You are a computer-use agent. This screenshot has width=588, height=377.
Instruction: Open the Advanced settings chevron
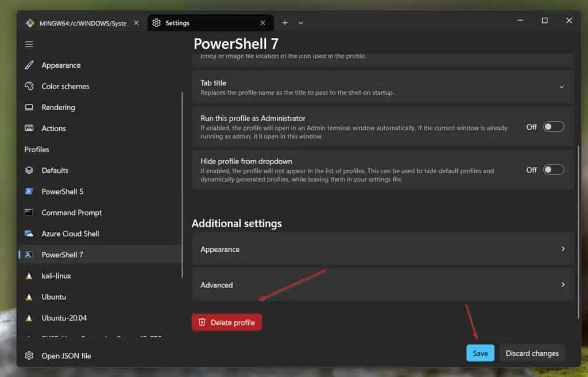(x=563, y=285)
